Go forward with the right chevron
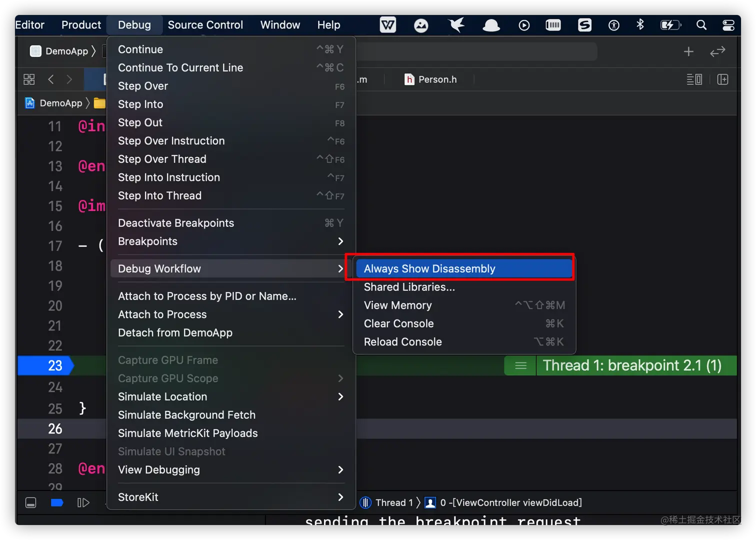The image size is (756, 540). coord(69,79)
